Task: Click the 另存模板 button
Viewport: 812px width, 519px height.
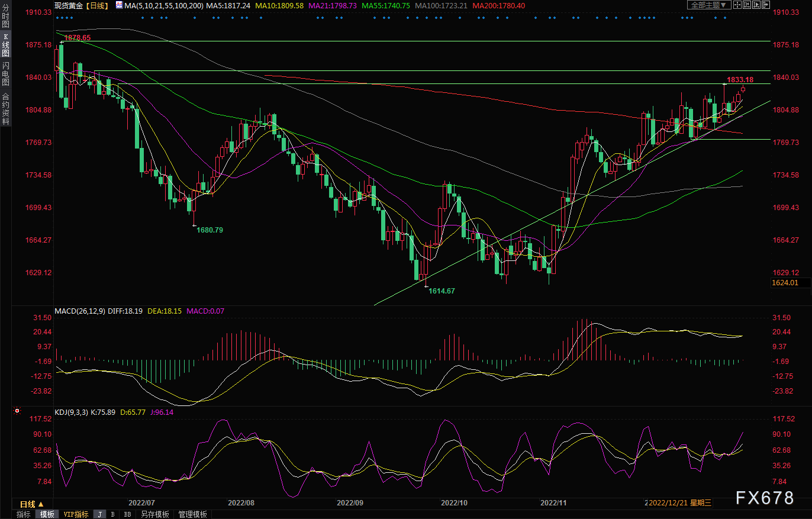Action: click(155, 514)
